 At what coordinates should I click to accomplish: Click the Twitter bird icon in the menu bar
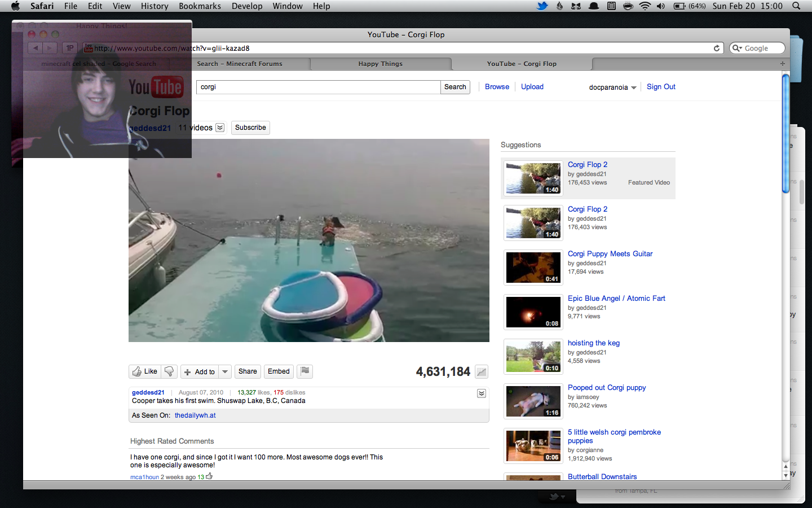[x=542, y=6]
